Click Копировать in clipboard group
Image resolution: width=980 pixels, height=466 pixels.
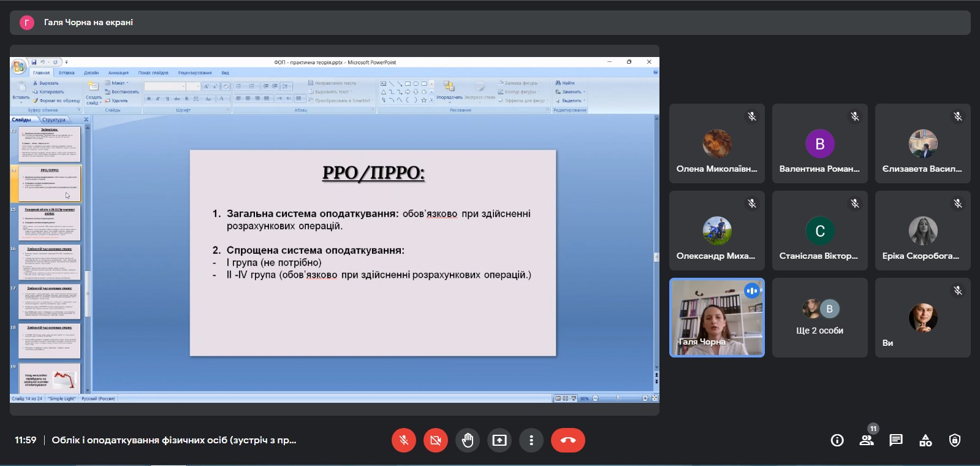coord(48,91)
